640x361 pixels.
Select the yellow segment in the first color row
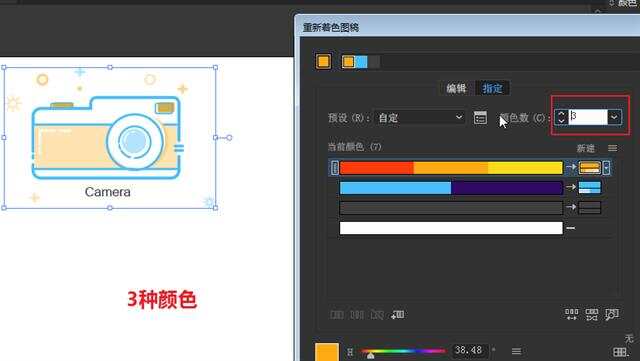click(525, 167)
